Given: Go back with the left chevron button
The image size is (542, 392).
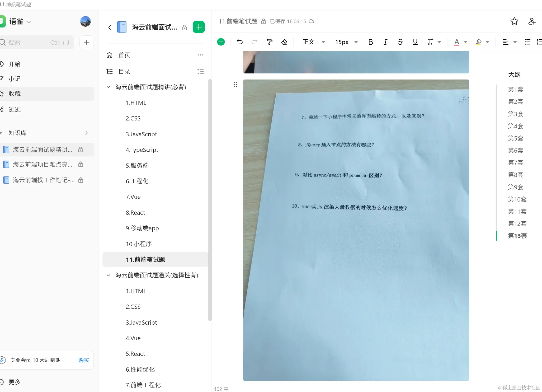Looking at the screenshot, I should point(110,27).
